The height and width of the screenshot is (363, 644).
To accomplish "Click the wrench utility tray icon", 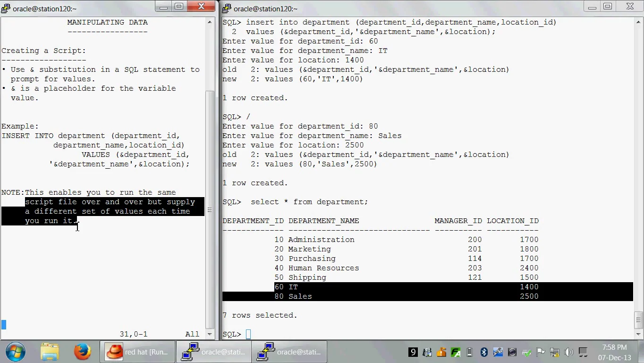I will pos(498,352).
